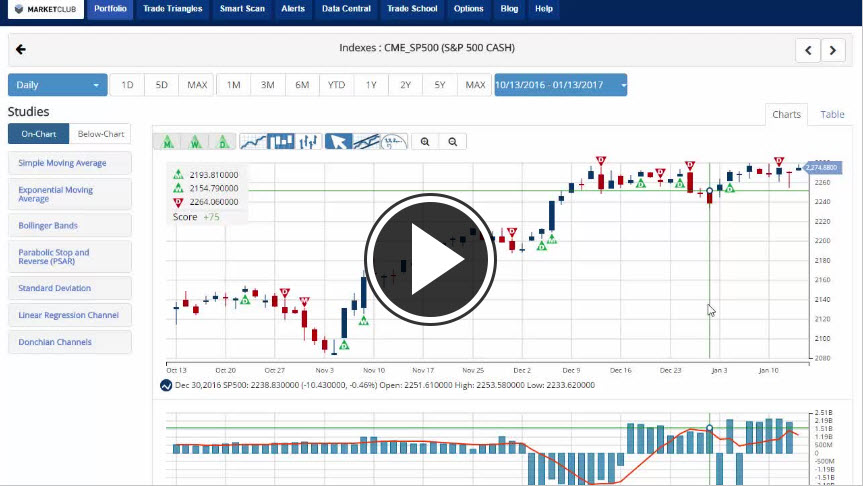Select the pointer cursor tool
The width and height of the screenshot is (863, 486).
338,142
